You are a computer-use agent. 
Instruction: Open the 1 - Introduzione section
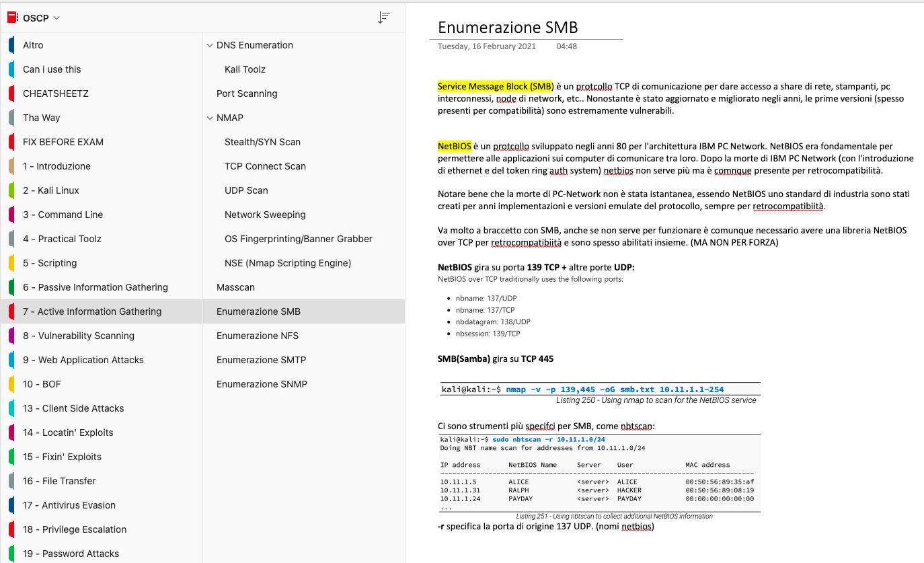pyautogui.click(x=102, y=166)
